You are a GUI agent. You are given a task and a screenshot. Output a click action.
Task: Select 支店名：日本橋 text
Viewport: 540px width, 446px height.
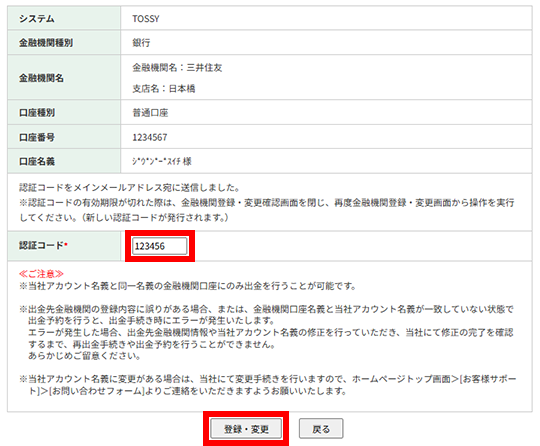[164, 89]
